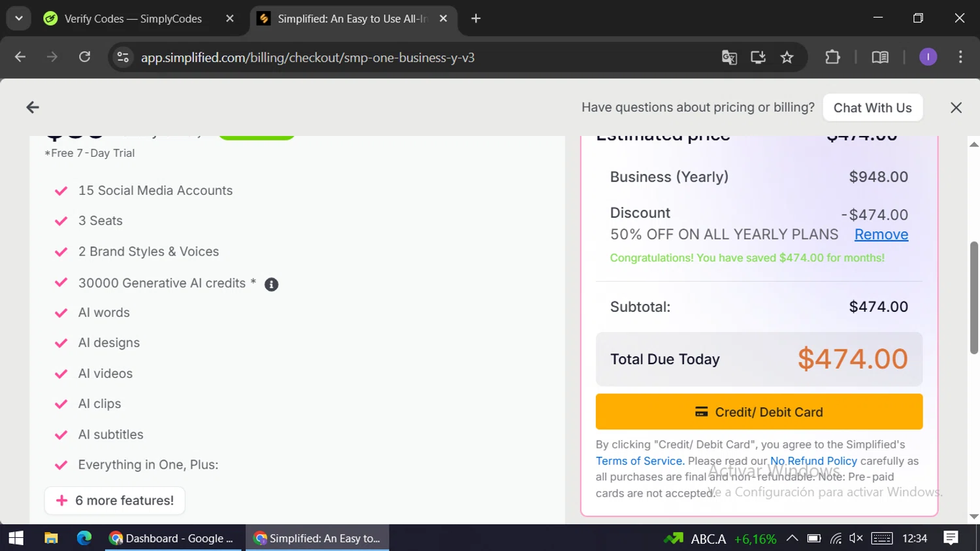Remove the 50% off discount
The width and height of the screenshot is (980, 551).
[x=881, y=235]
